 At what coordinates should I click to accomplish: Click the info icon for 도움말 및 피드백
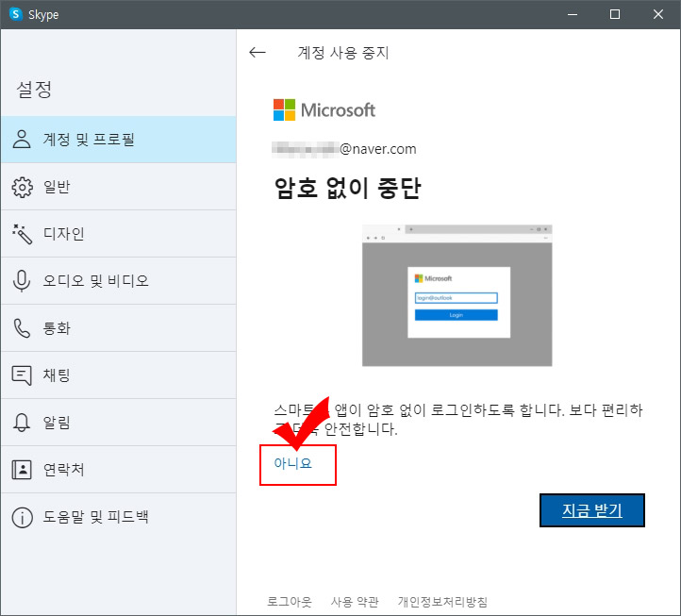tap(22, 517)
